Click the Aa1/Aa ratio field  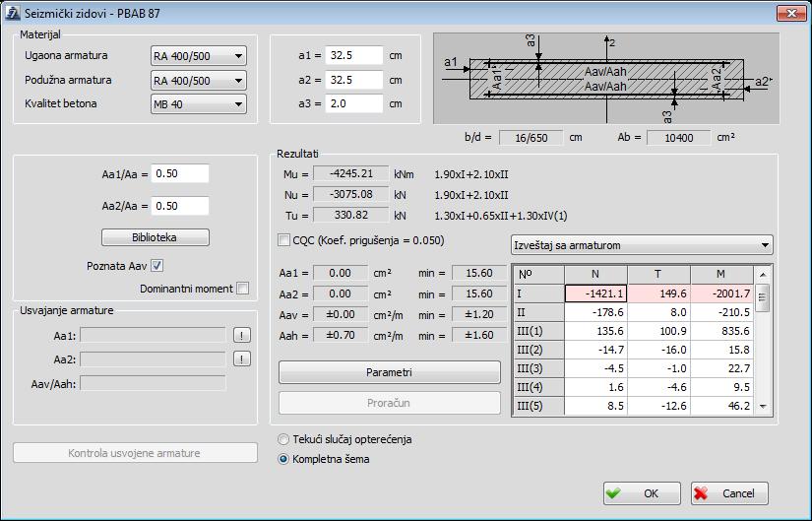click(x=180, y=173)
